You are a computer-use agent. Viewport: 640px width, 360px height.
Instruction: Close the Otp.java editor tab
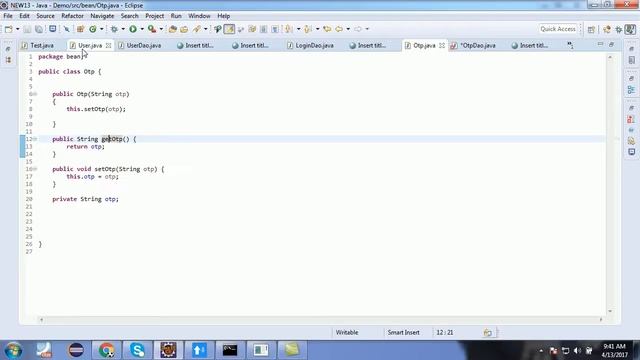coord(442,45)
